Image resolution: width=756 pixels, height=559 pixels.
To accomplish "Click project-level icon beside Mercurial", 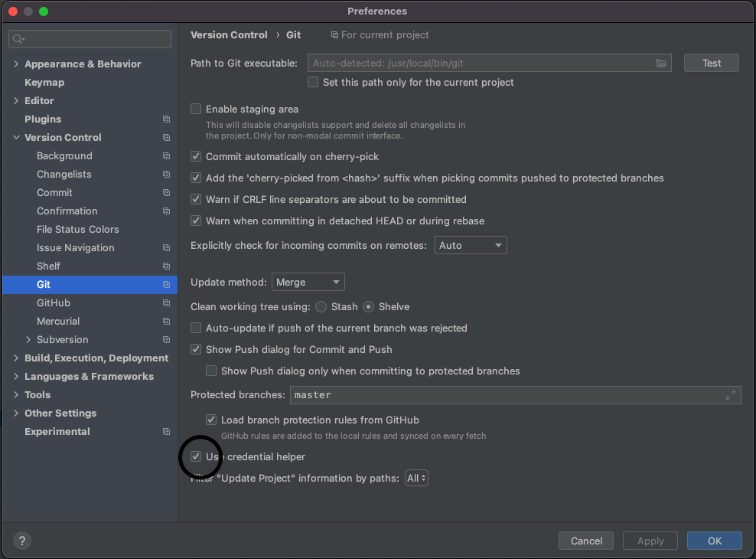I will [x=166, y=321].
